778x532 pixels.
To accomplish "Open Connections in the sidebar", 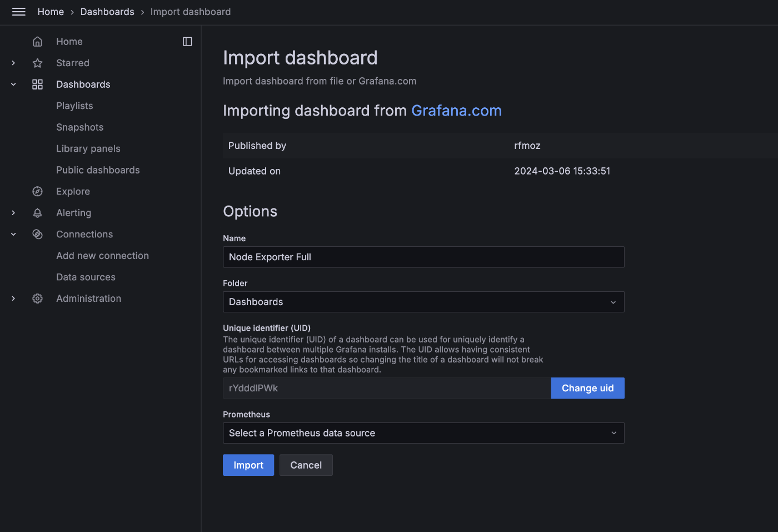I will click(x=84, y=234).
